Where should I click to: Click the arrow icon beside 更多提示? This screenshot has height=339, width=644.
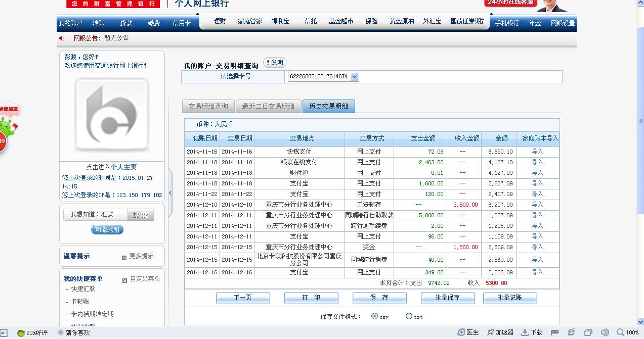124,257
